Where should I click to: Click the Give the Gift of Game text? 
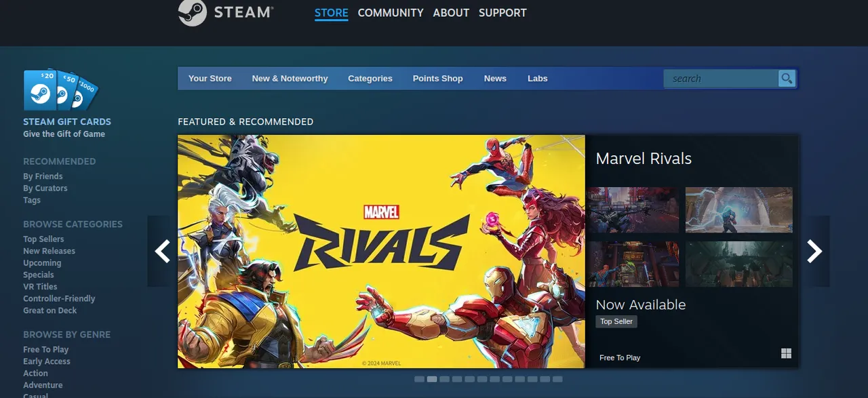(64, 134)
